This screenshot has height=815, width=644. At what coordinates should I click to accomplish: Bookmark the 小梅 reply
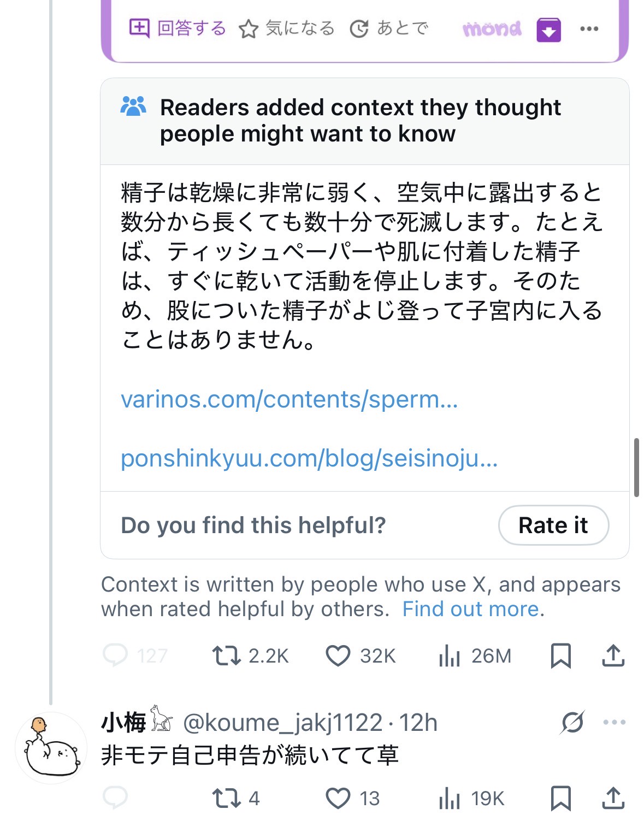coord(561,798)
